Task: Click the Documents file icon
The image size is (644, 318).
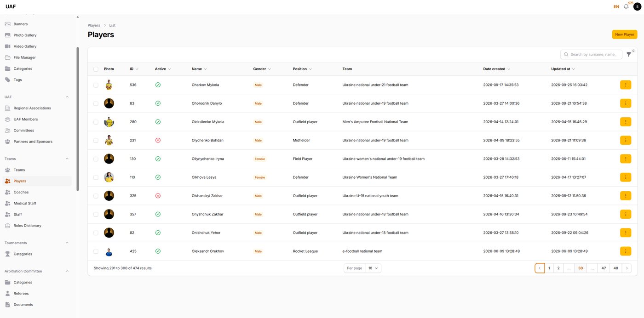Action: click(x=7, y=305)
